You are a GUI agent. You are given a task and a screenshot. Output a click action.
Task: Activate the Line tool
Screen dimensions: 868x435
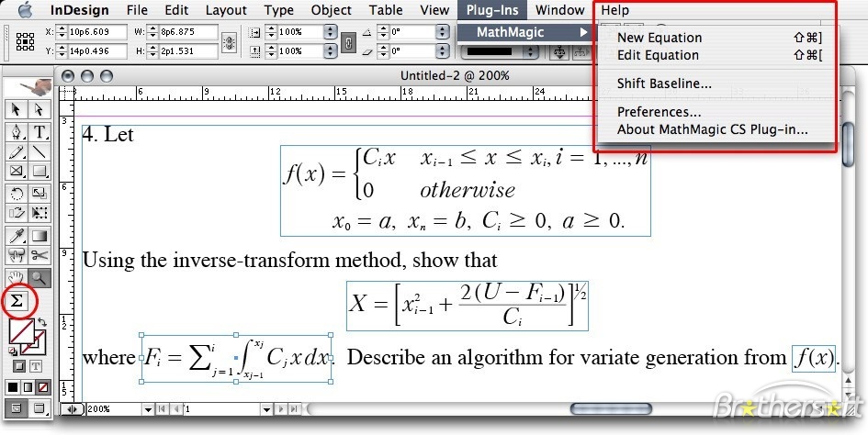(39, 151)
